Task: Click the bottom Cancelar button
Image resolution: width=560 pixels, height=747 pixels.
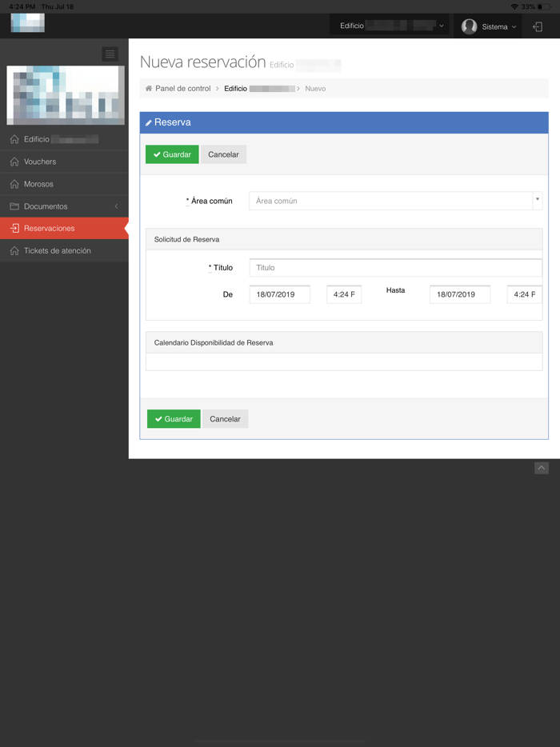Action: click(x=225, y=419)
